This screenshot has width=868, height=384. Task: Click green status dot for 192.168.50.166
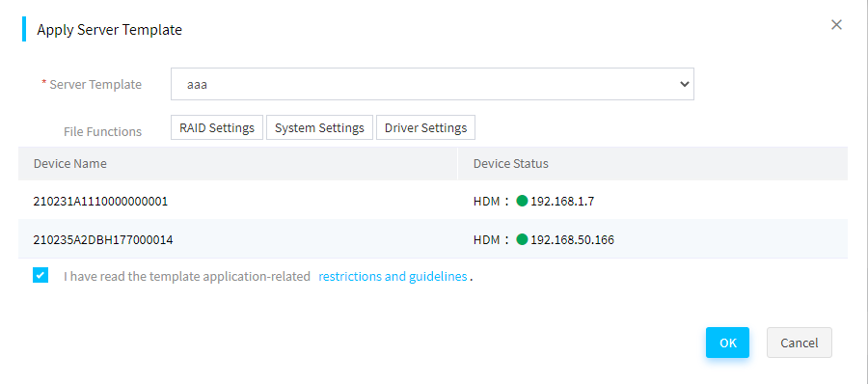pos(522,239)
